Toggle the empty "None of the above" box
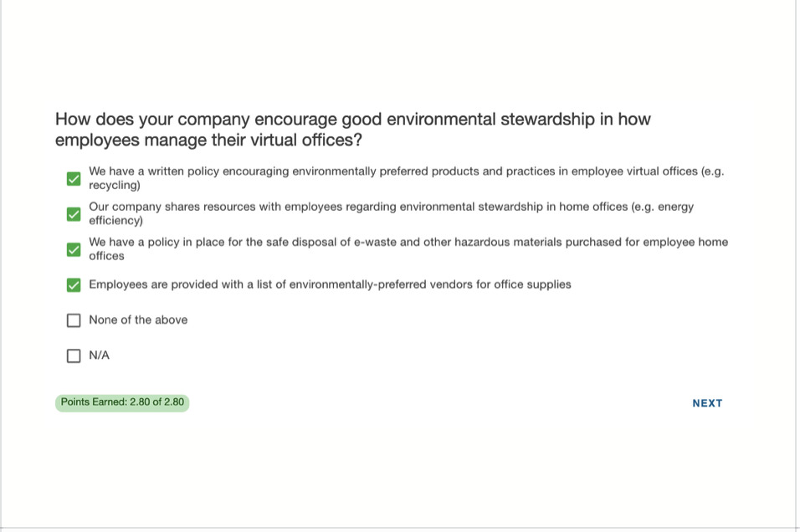 point(74,320)
